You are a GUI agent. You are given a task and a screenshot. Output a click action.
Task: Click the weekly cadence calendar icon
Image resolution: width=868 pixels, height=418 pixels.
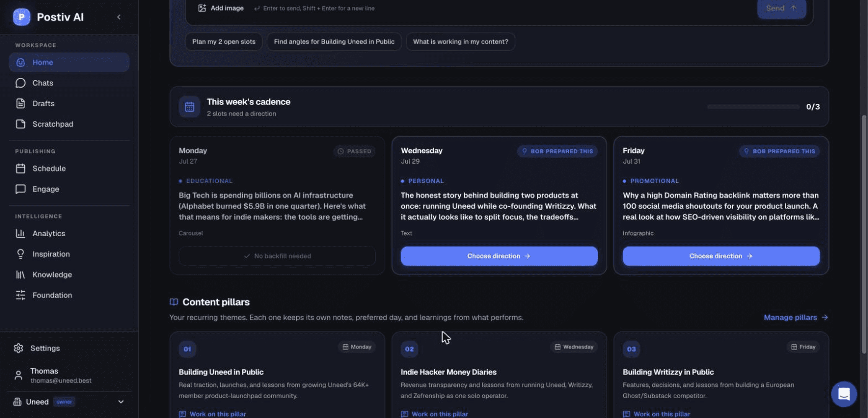coord(189,107)
